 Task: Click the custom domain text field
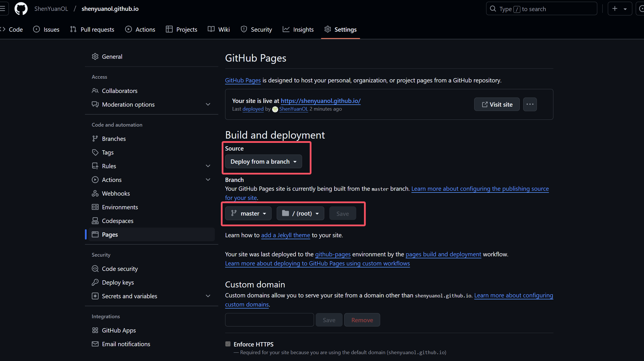click(269, 320)
